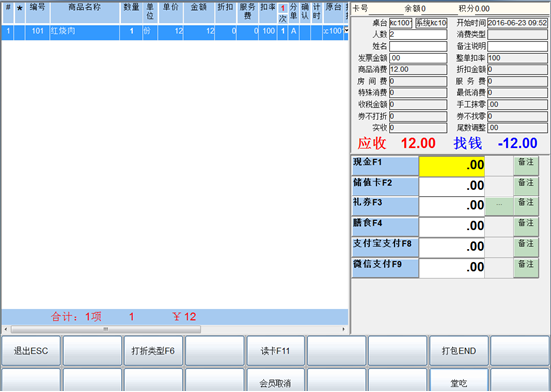
Task: Click 会员取消 button
Action: [275, 381]
